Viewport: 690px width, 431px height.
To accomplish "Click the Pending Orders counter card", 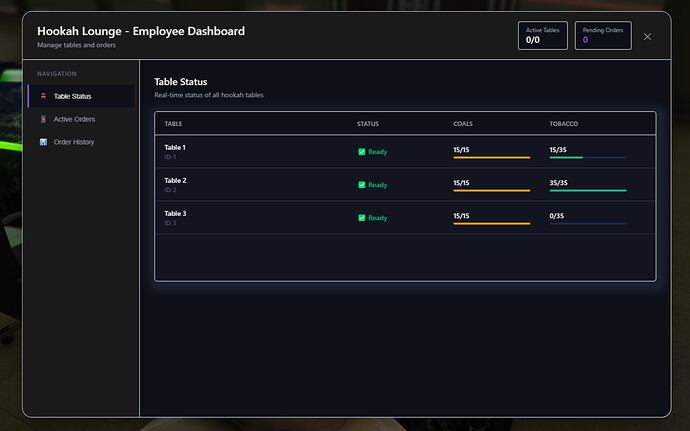I will pyautogui.click(x=603, y=36).
